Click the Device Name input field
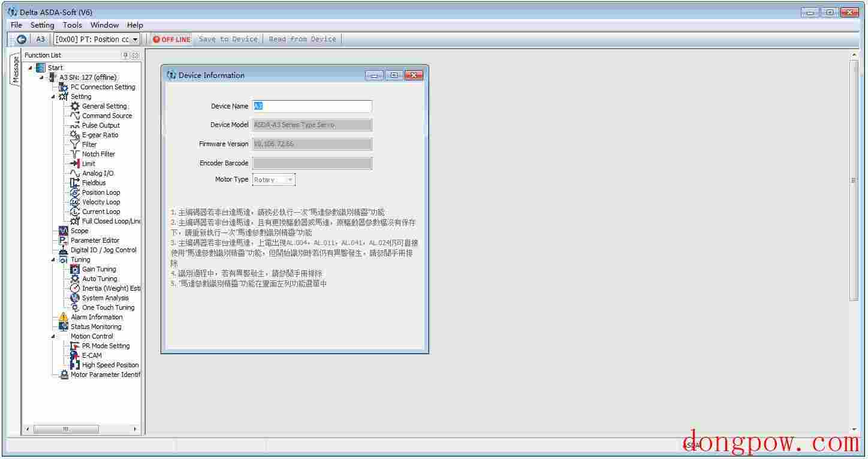868x459 pixels. [x=312, y=106]
